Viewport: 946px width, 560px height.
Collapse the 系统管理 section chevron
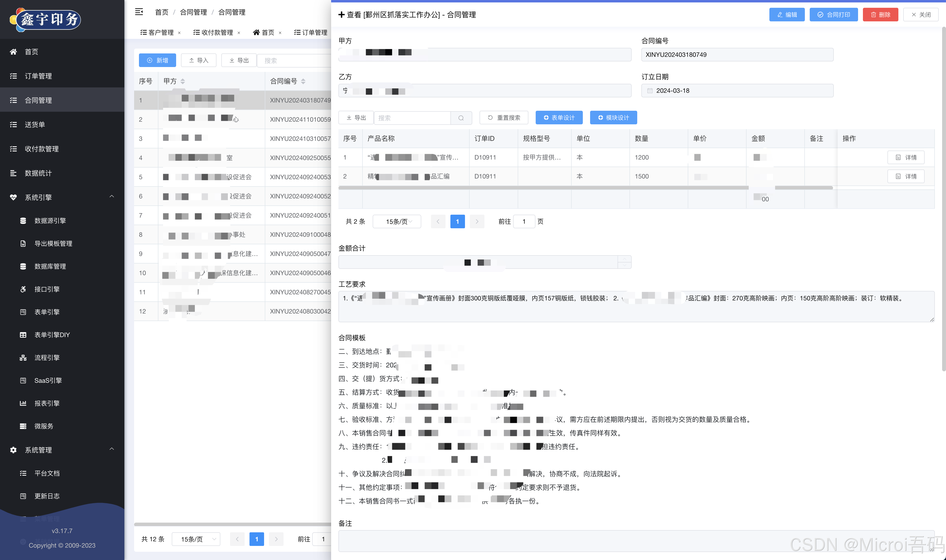(x=112, y=449)
